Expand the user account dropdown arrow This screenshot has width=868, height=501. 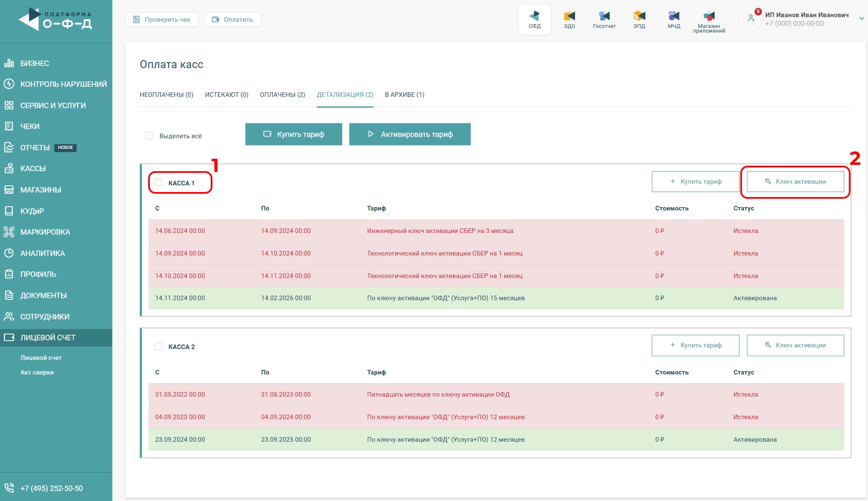pos(861,19)
